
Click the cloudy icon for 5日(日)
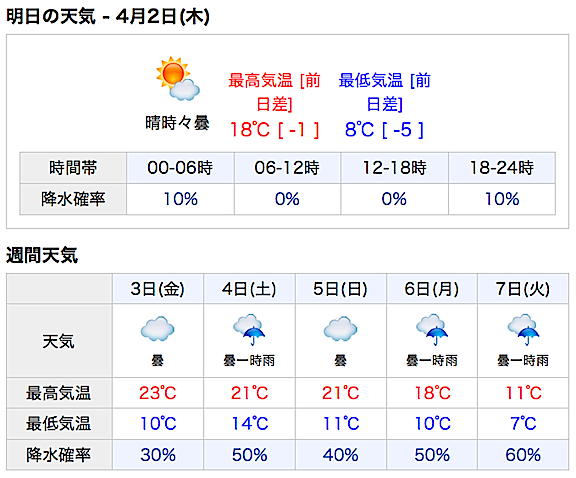click(x=341, y=329)
